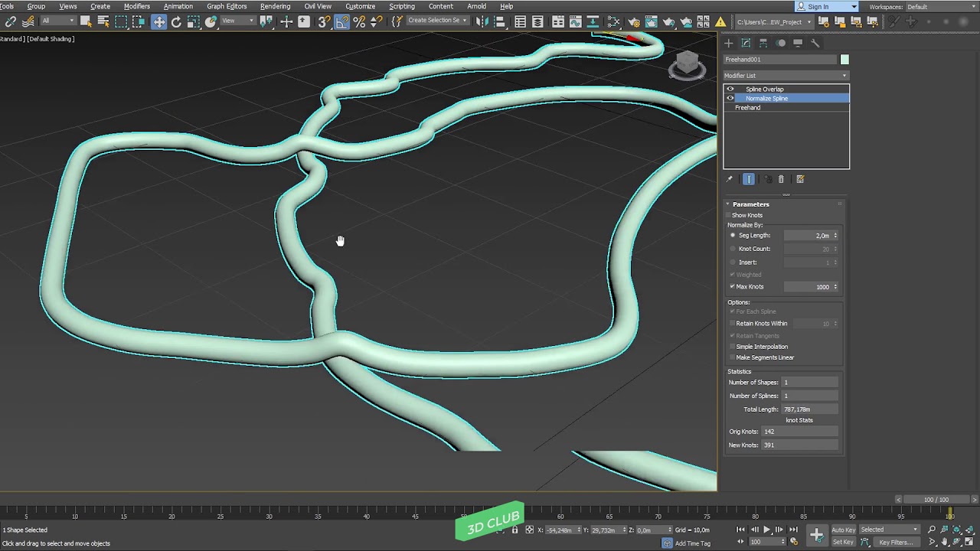
Task: Open Create Selection Set dropdown
Action: point(438,21)
